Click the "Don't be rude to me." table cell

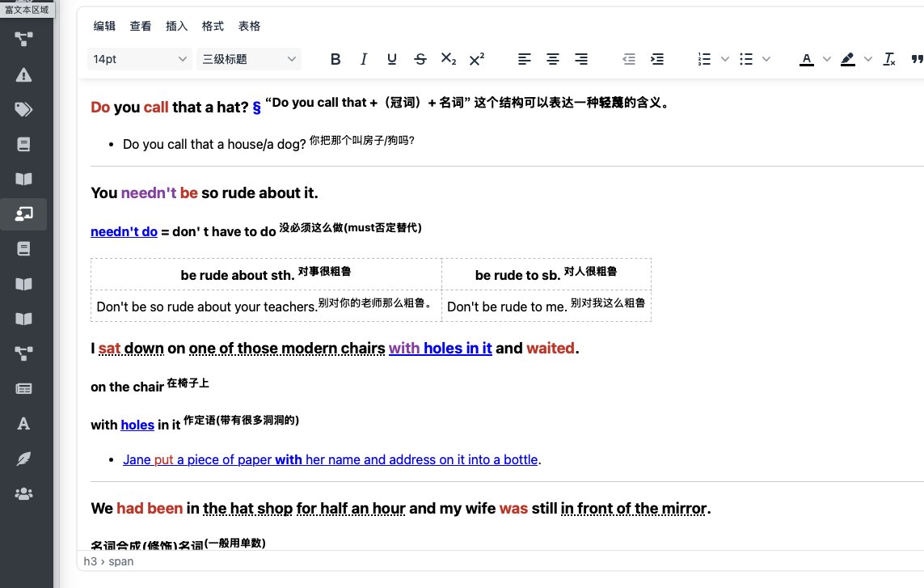click(x=546, y=306)
